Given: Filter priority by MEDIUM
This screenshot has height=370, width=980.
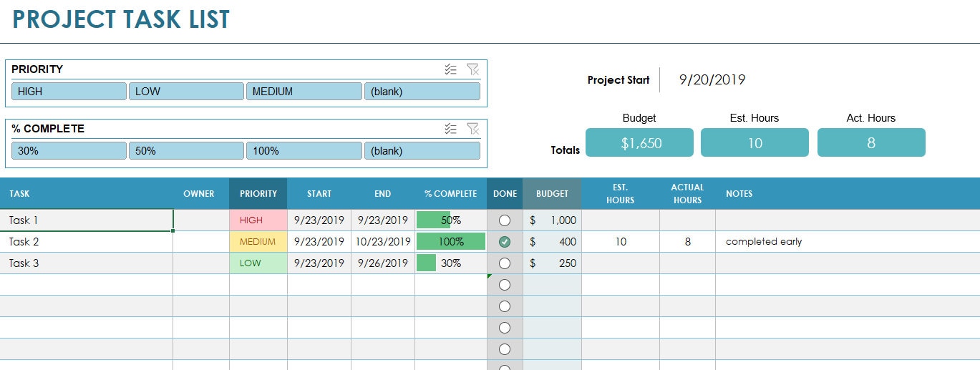Looking at the screenshot, I should tap(304, 92).
